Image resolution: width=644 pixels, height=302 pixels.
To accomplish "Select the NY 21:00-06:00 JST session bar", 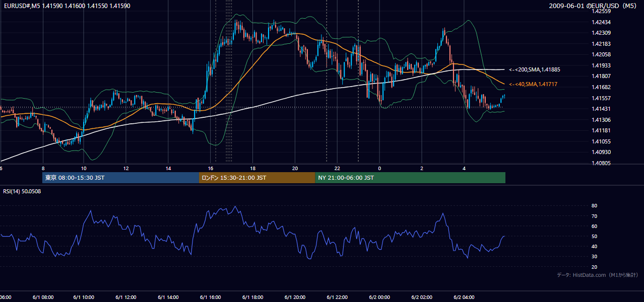I will tap(410, 178).
